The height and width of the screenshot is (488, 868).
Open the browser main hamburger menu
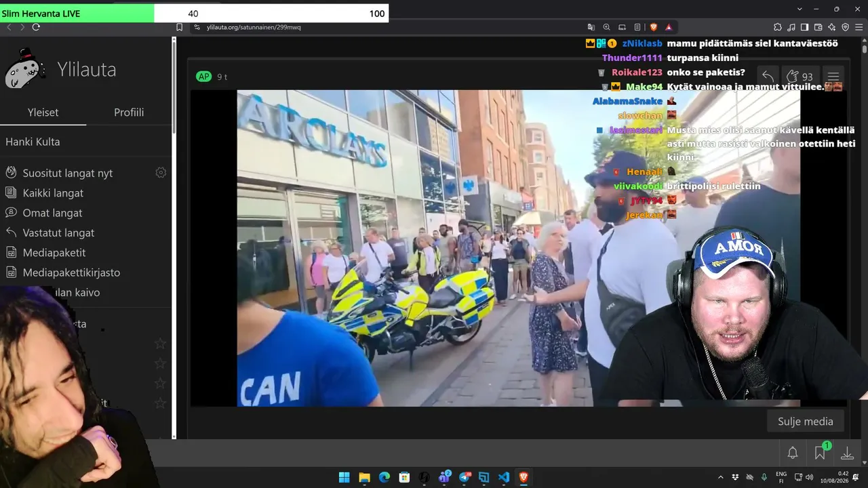[859, 27]
